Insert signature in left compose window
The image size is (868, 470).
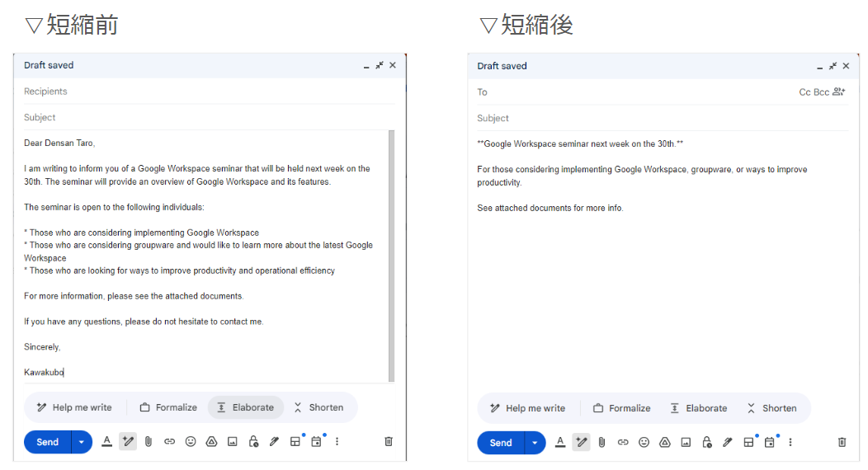274,441
